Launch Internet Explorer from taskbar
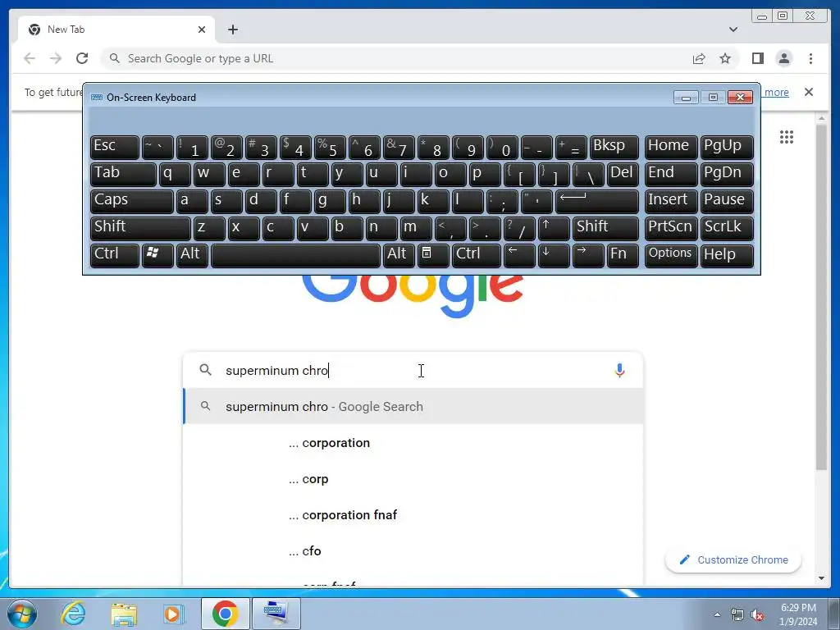This screenshot has width=840, height=630. coord(73,614)
